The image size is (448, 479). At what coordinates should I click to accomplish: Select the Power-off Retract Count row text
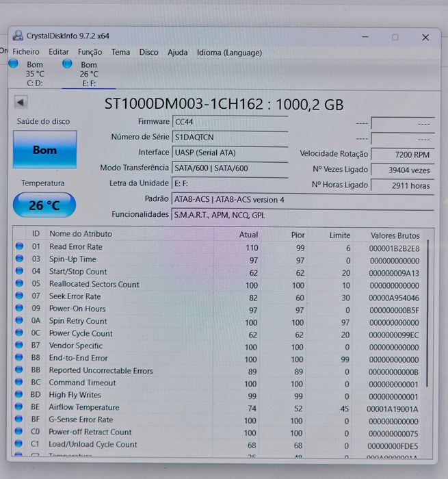(90, 432)
